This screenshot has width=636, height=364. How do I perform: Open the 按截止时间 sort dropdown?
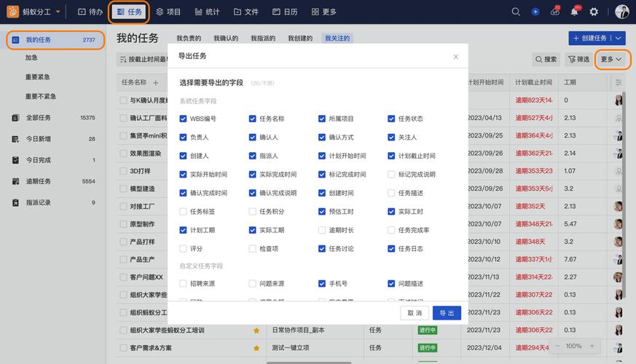tap(144, 60)
